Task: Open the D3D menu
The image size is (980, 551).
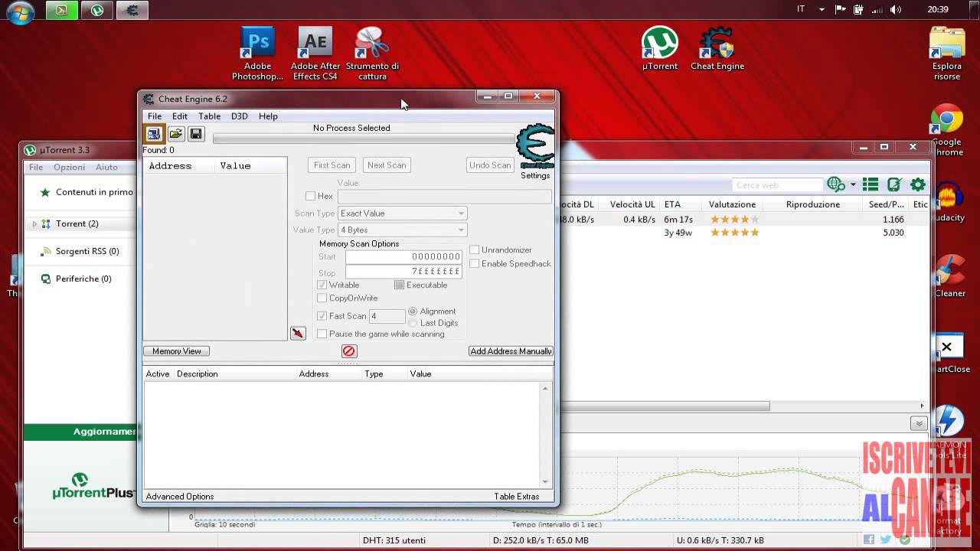Action: click(x=240, y=116)
